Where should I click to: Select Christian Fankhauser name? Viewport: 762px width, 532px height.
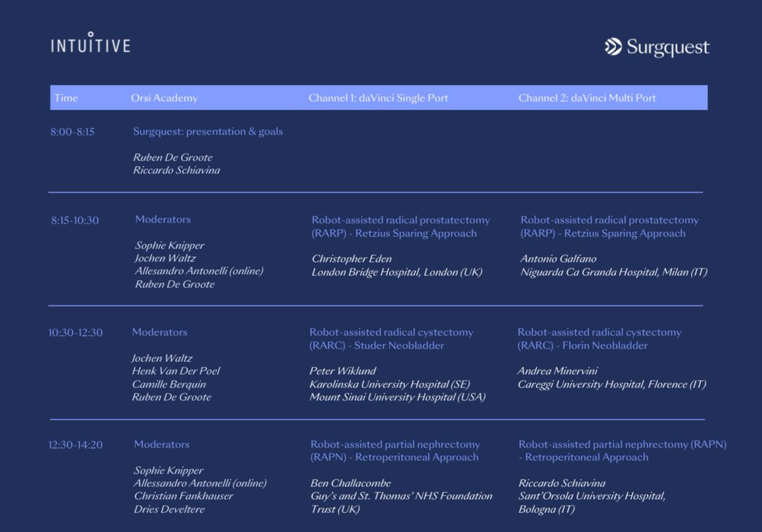click(184, 496)
